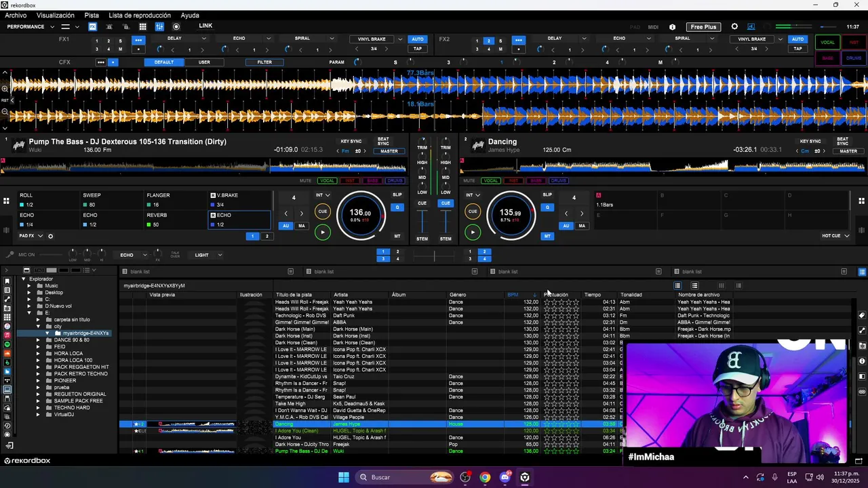The image size is (868, 488).
Task: Open the settings gear icon
Action: point(734,26)
